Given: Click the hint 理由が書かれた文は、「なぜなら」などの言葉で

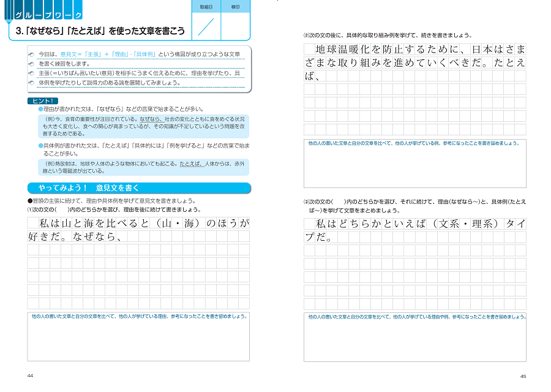Looking at the screenshot, I should click(123, 109).
